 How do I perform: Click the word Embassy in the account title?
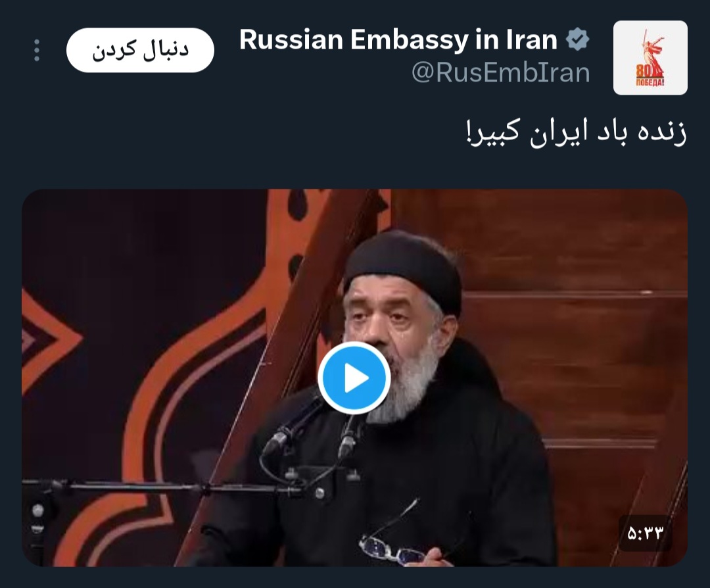[410, 40]
